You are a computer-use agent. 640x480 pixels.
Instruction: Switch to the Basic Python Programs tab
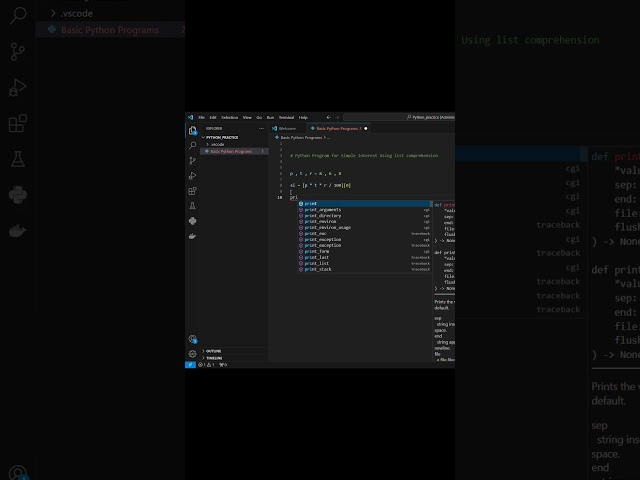(x=338, y=129)
